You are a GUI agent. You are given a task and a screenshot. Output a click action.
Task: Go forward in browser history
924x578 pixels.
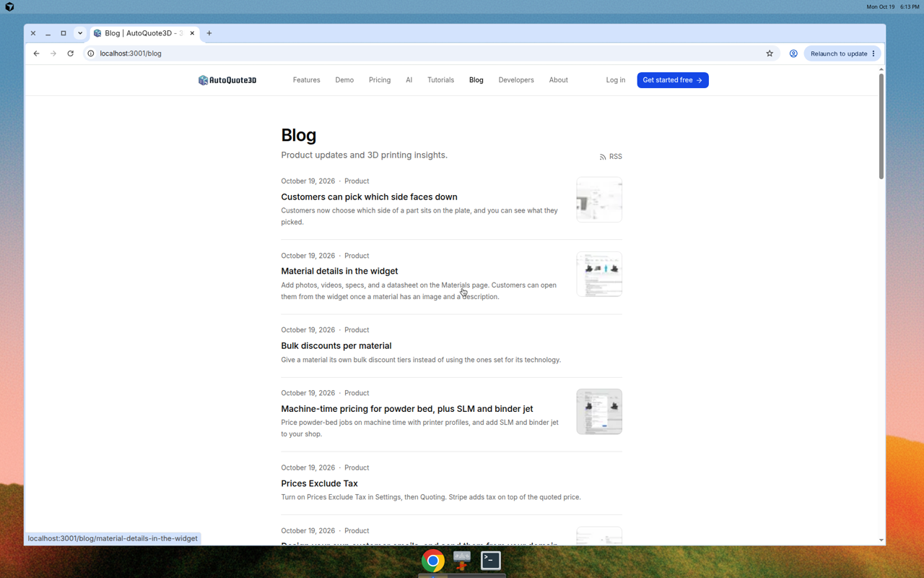(x=53, y=53)
